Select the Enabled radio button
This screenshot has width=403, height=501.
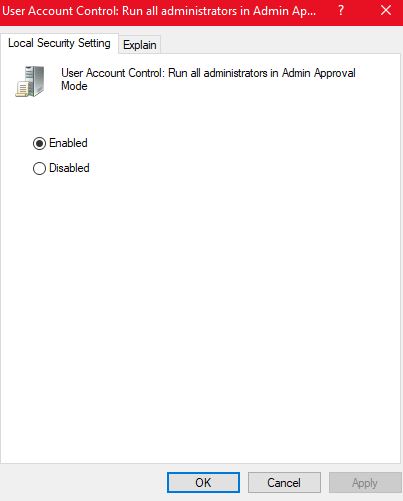tap(39, 144)
